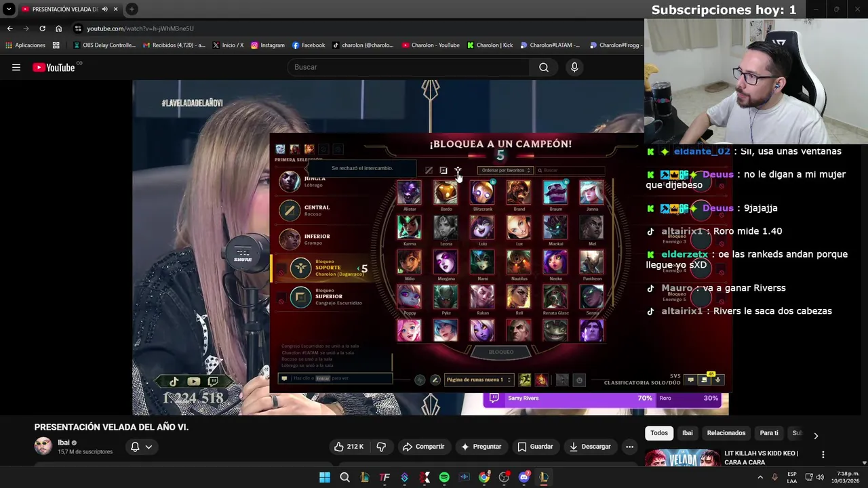The height and width of the screenshot is (488, 868).
Task: Toggle voice microphone in champ select
Action: coord(717,380)
